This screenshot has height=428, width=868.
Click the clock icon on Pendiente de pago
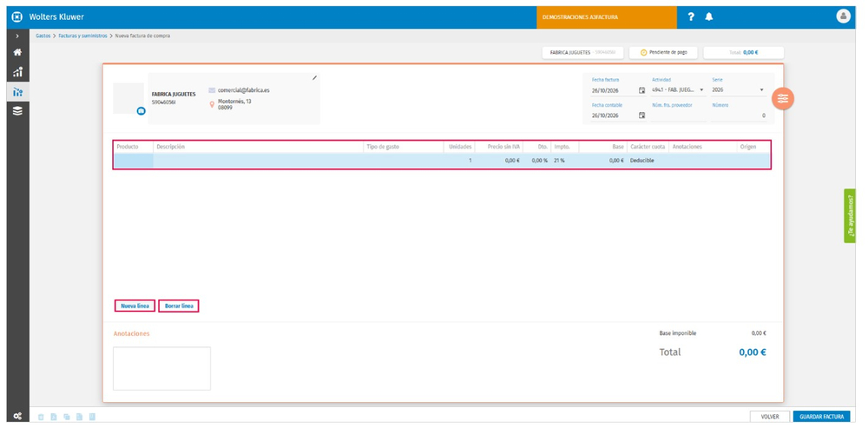643,53
